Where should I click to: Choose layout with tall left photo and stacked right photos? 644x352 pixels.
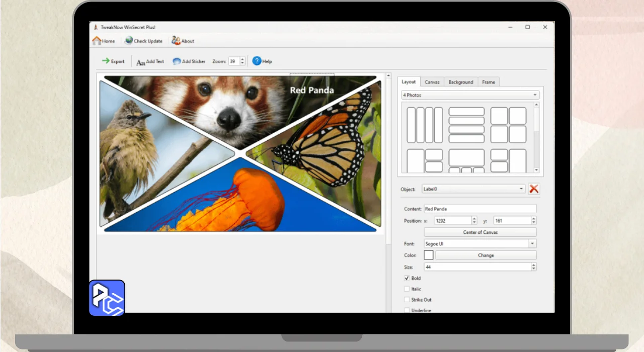click(425, 161)
